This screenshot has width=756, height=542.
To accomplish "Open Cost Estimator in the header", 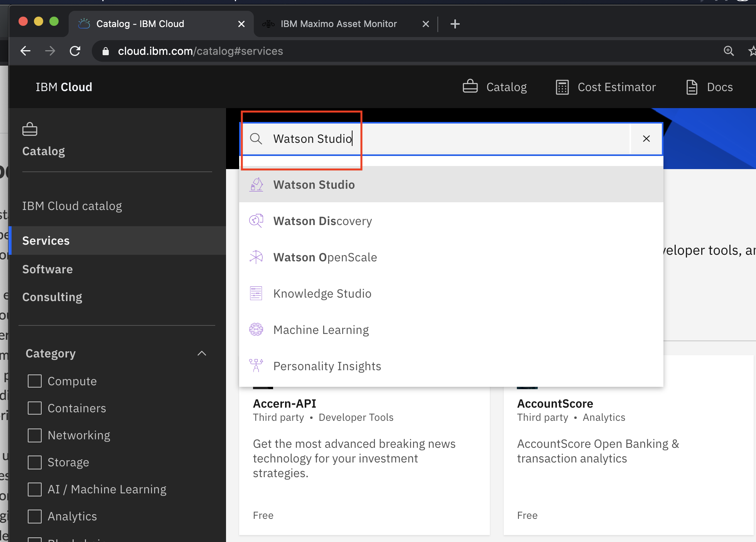I will coord(606,87).
